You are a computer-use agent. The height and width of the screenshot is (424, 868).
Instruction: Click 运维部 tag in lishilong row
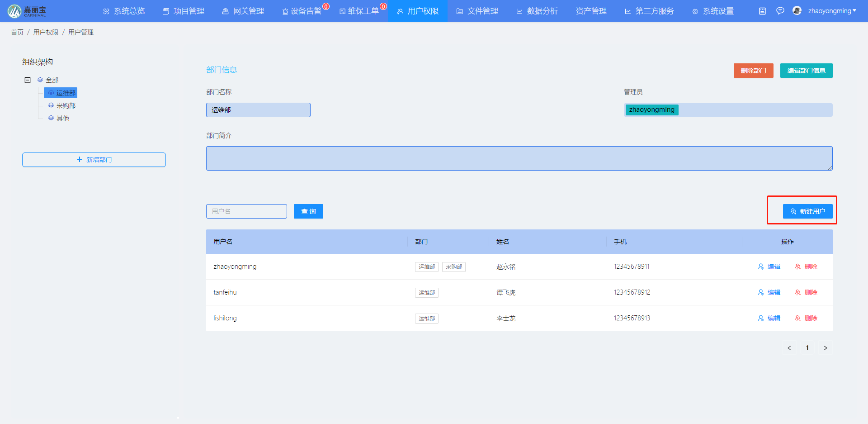click(x=427, y=319)
